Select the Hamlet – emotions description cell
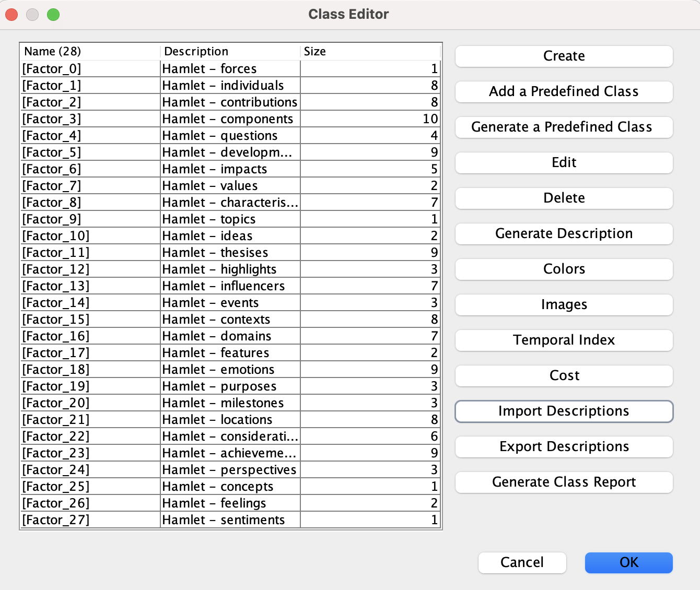The image size is (700, 590). pos(230,369)
